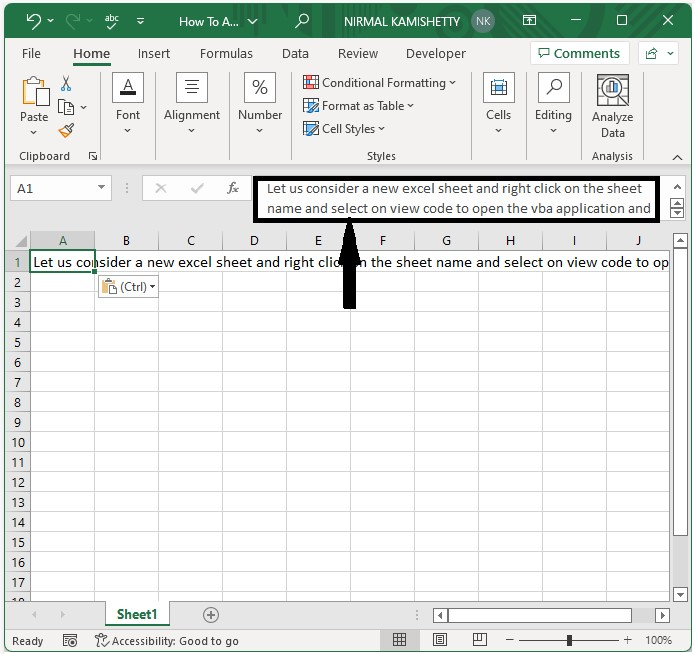
Task: Switch to the Insert tab
Action: [154, 54]
